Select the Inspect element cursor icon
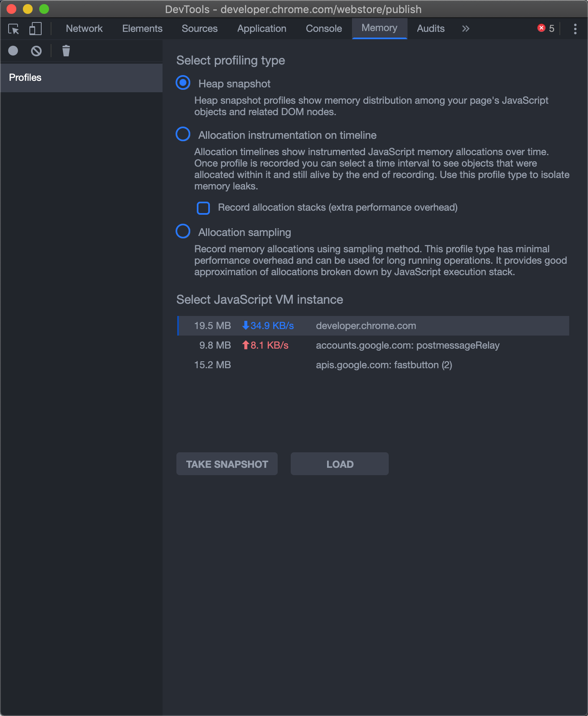588x716 pixels. pos(13,29)
